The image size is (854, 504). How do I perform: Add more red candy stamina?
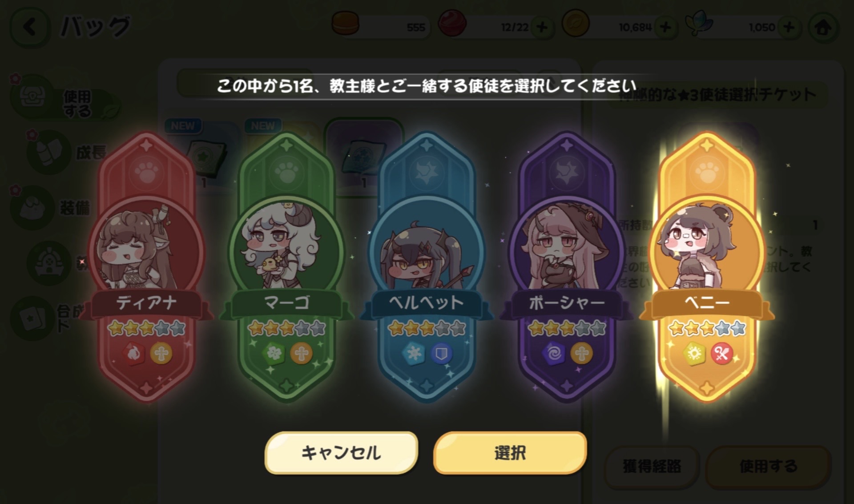pos(542,27)
